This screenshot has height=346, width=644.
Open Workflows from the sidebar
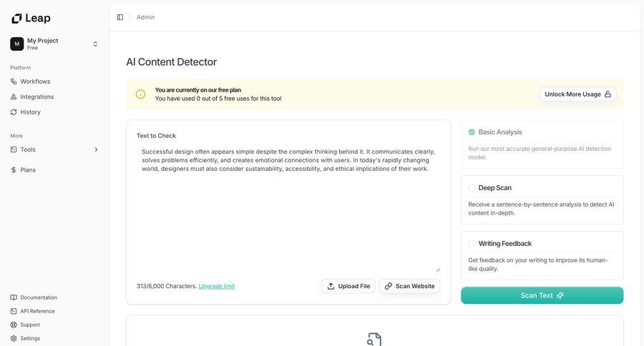35,81
